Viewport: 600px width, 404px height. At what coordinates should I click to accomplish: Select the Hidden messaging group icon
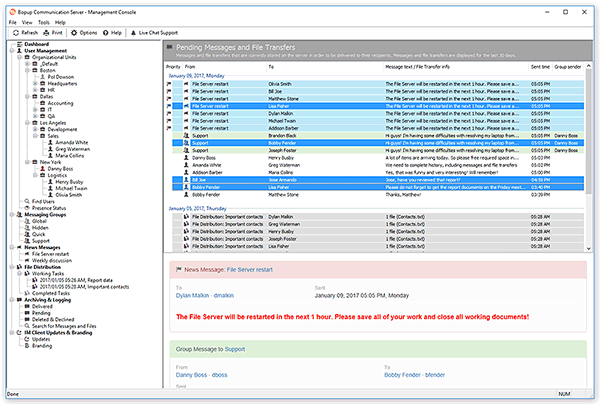[27, 228]
